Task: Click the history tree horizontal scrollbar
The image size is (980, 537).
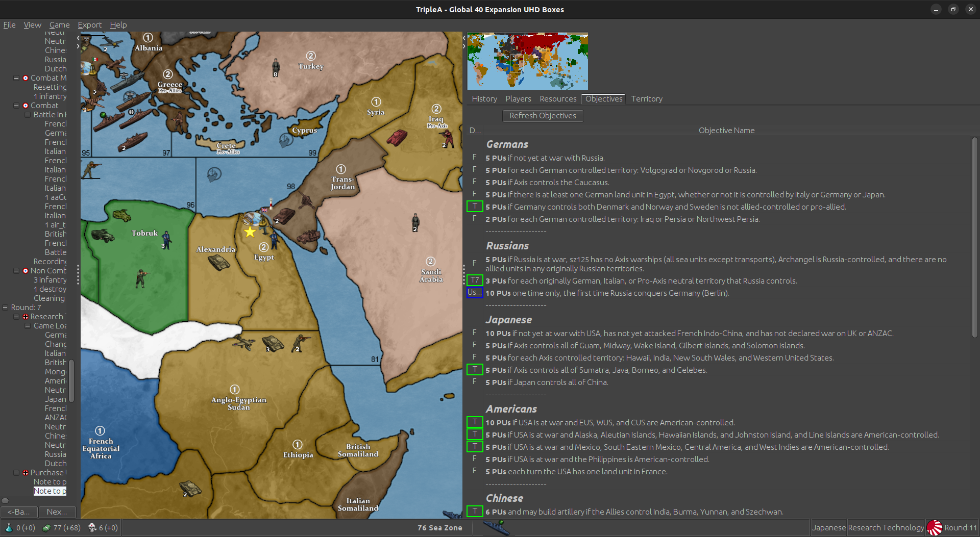Action: tap(5, 501)
